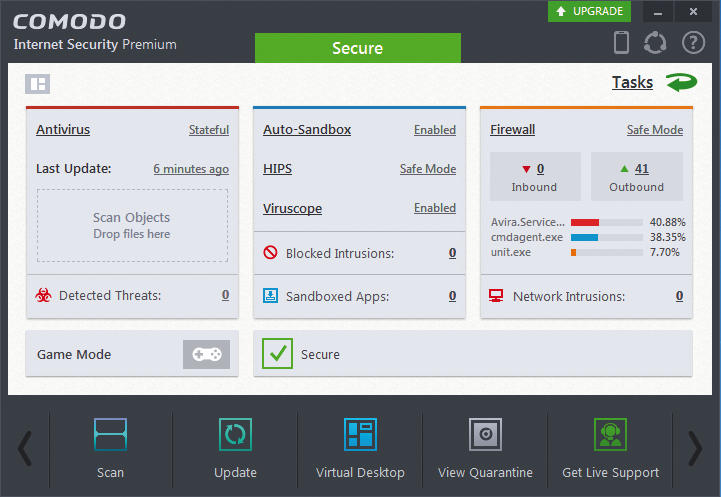Click the Scan icon in bottom bar
Viewport: 721px width, 497px height.
click(x=110, y=434)
